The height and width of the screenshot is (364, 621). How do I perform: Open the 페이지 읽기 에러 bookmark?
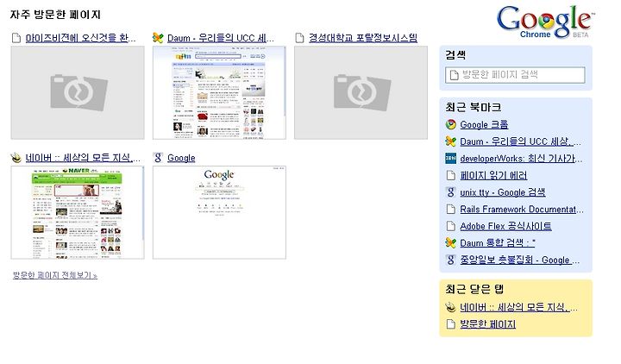[x=493, y=175]
